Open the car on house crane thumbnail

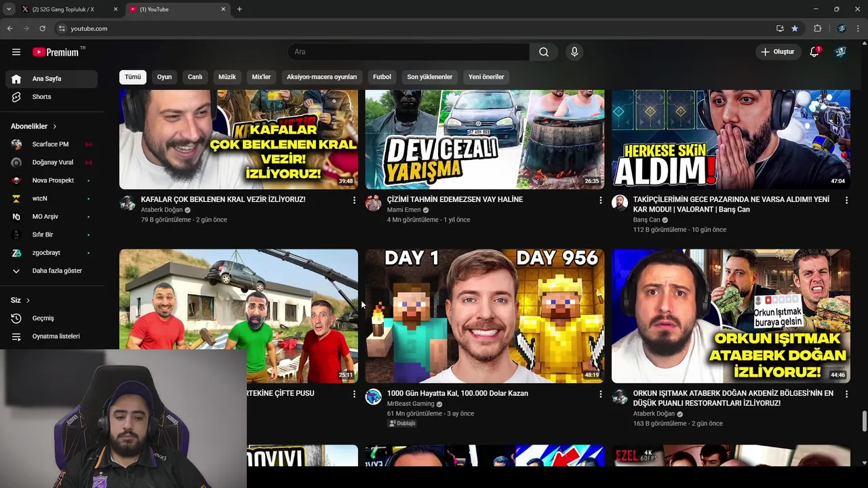(x=239, y=299)
